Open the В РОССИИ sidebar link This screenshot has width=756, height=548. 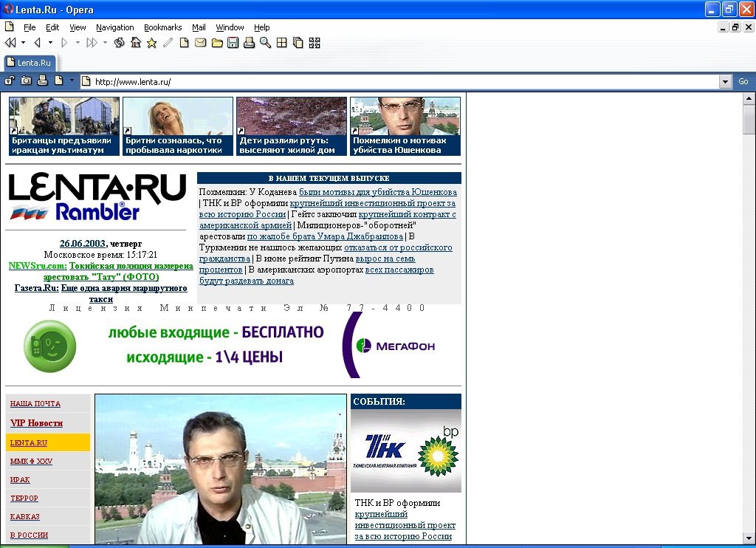pos(29,535)
